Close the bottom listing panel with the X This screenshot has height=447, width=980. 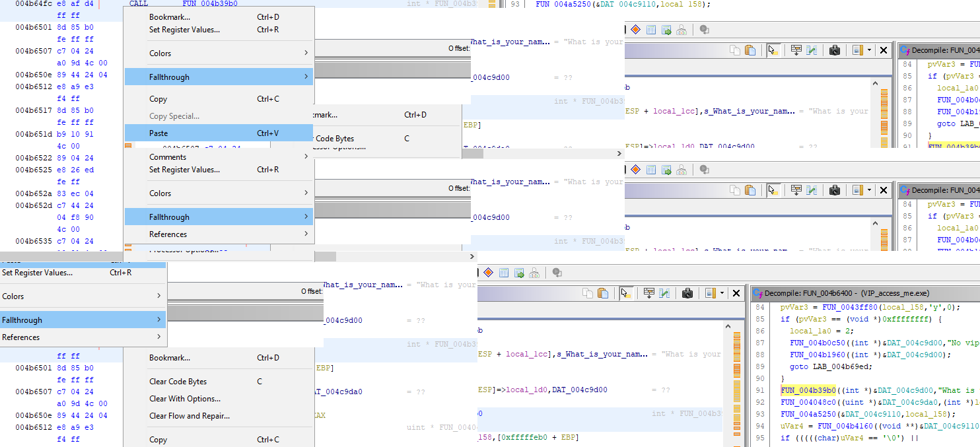[736, 293]
